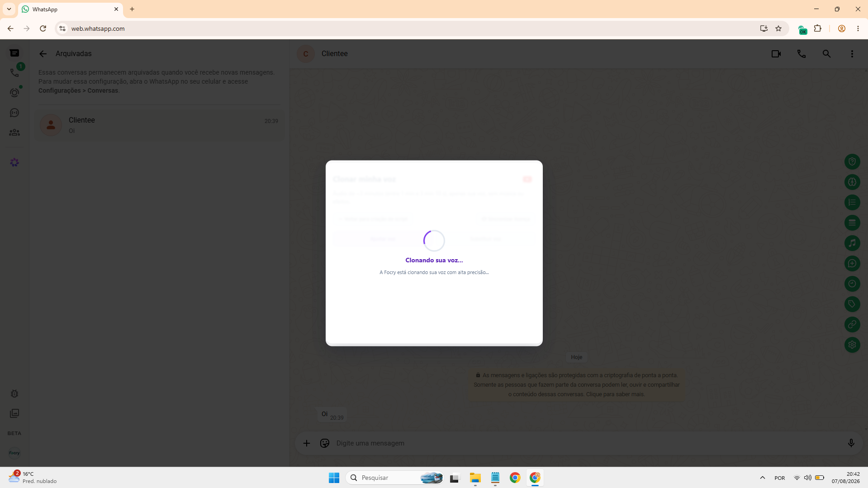The width and height of the screenshot is (868, 488).
Task: Open the Communities icon in sidebar
Action: click(x=14, y=133)
